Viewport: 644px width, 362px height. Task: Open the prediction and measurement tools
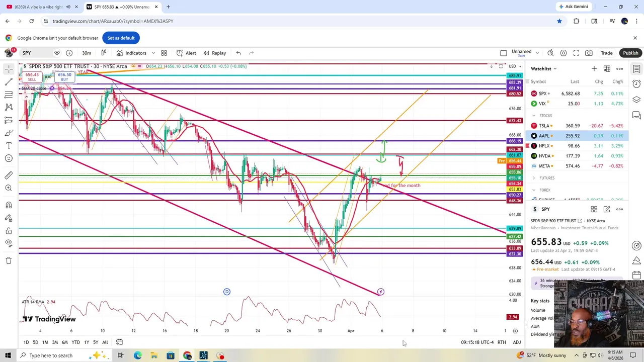click(x=9, y=120)
